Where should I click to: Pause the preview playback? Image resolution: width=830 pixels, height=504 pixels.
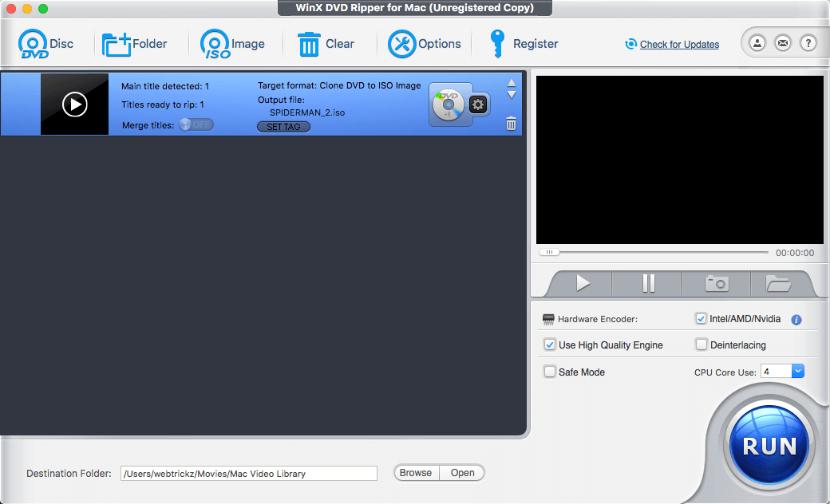tap(648, 283)
